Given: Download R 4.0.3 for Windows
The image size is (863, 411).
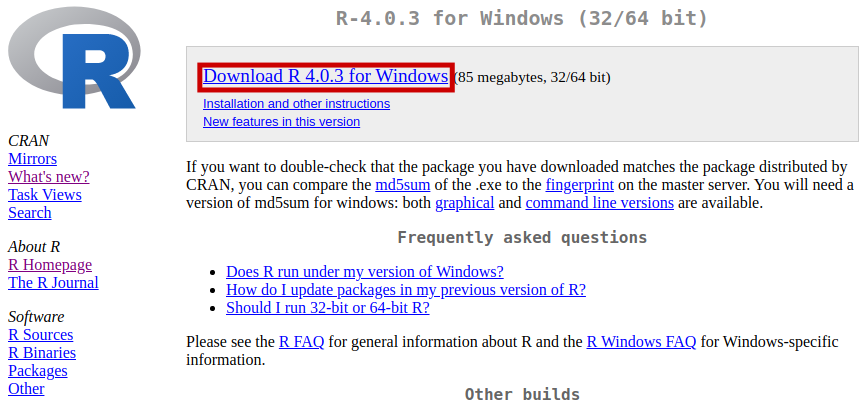Looking at the screenshot, I should [x=325, y=76].
